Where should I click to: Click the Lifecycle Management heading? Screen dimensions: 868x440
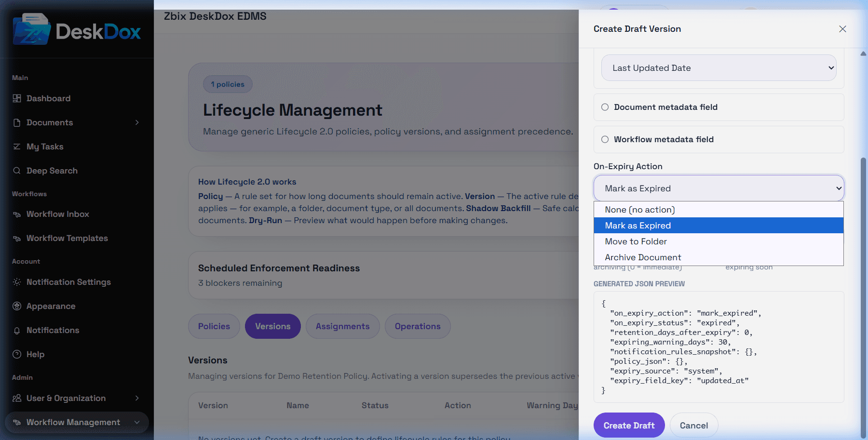[292, 110]
